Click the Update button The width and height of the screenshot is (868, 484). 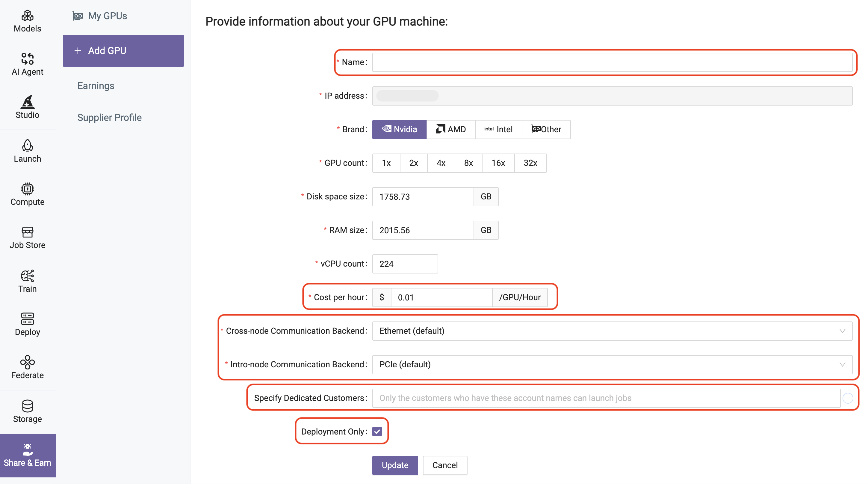click(395, 465)
